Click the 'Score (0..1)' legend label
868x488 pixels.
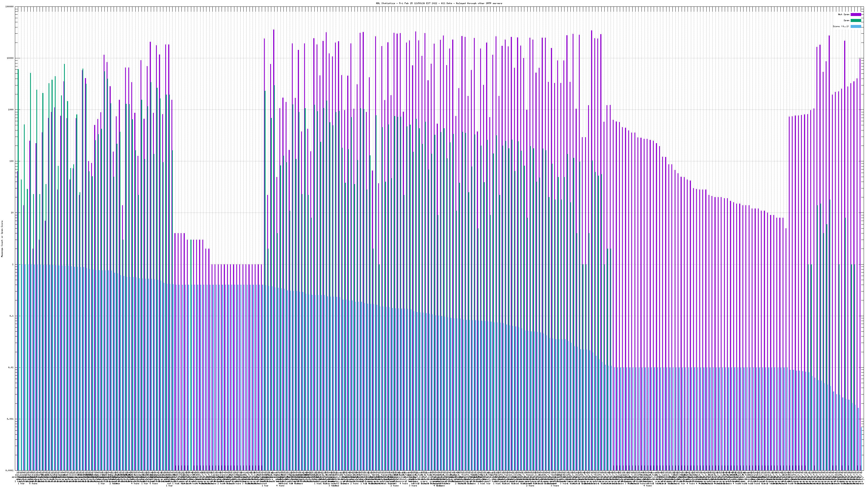pyautogui.click(x=841, y=26)
